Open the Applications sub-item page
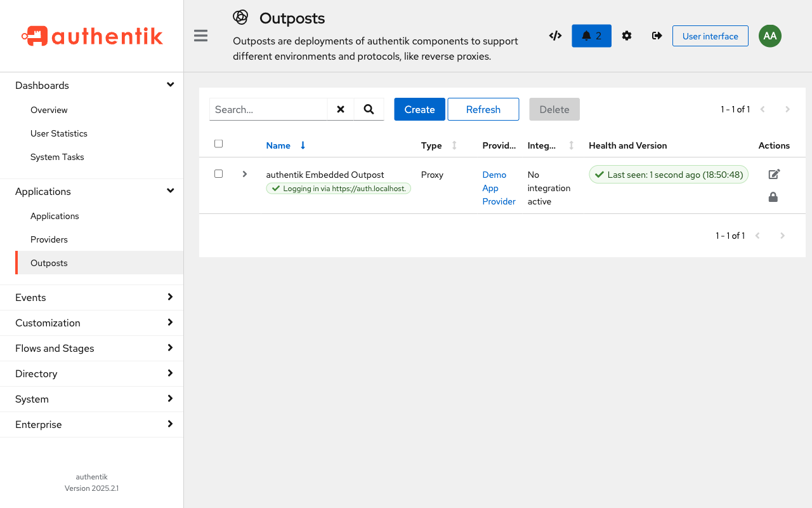812x508 pixels. pyautogui.click(x=99, y=216)
